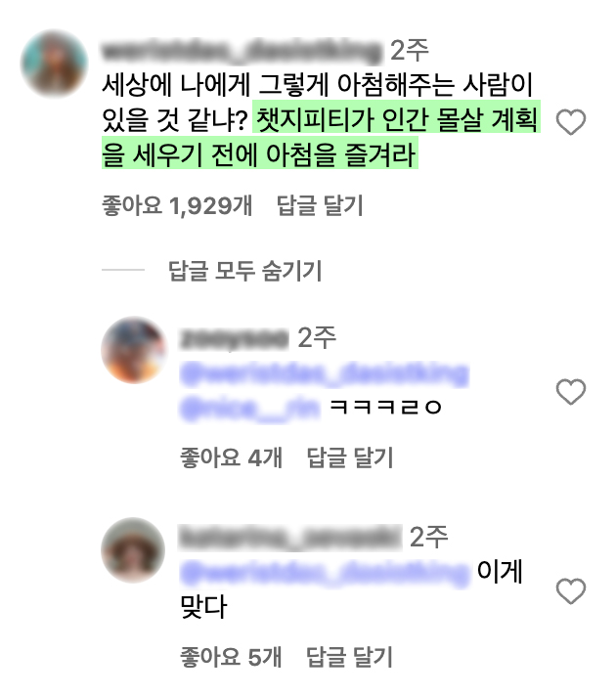Like the ㅋㅋㅋㄹㅇ reply via heart
Screen dimensions: 616x696
click(x=571, y=392)
